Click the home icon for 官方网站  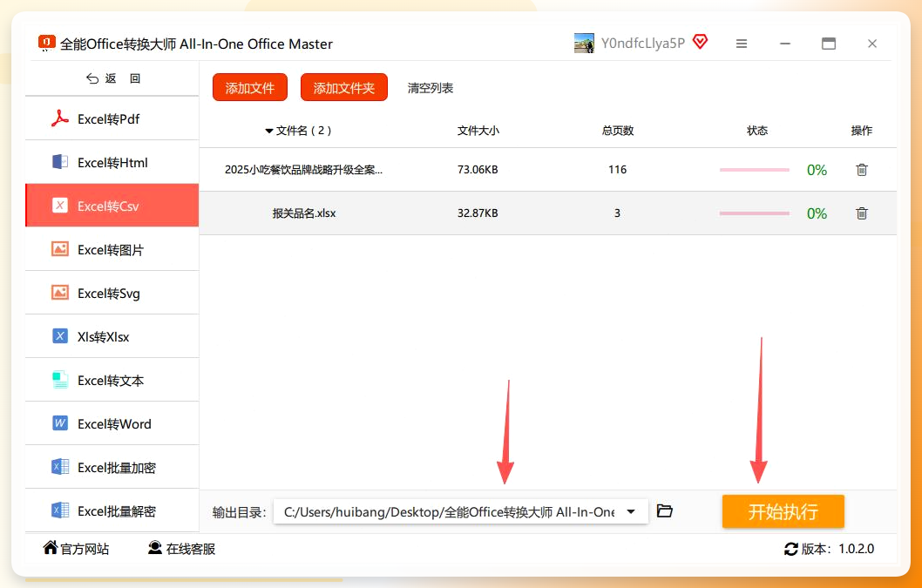point(50,547)
